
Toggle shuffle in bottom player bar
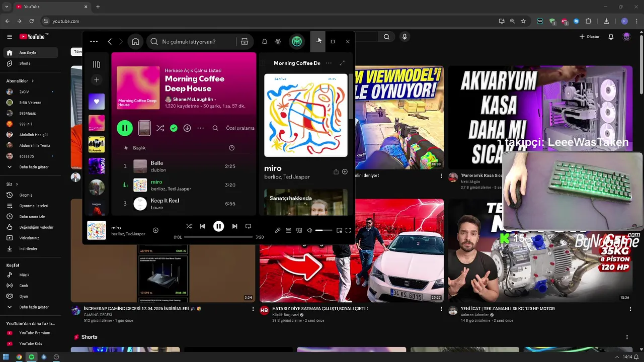189,227
